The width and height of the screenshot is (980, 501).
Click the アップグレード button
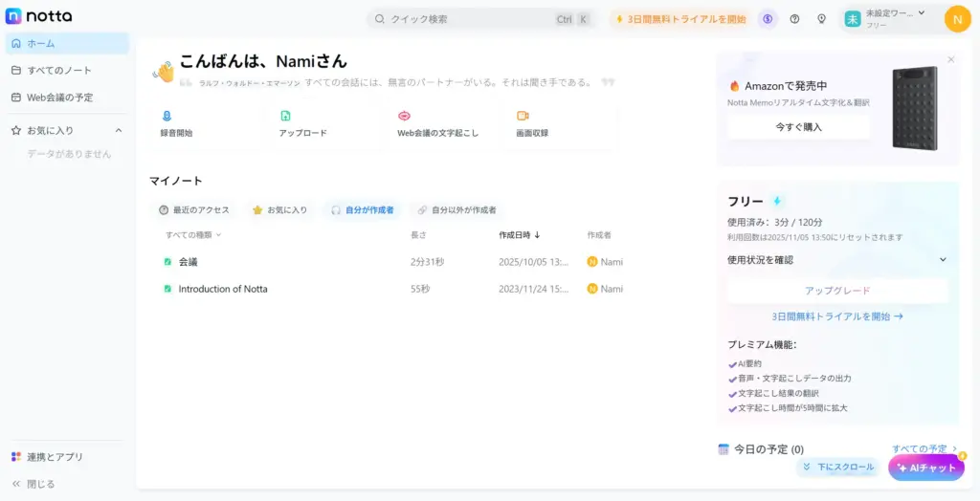click(x=837, y=291)
